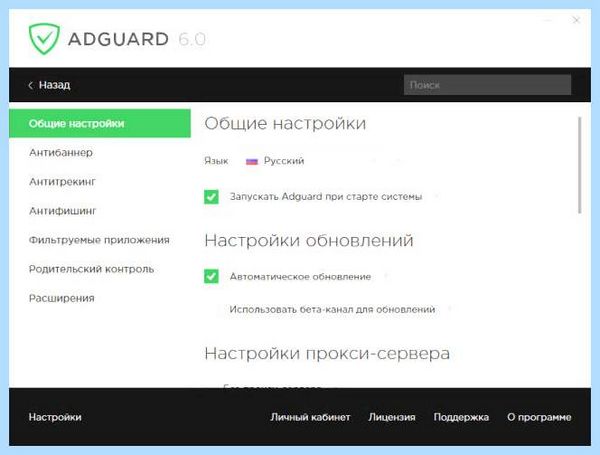The height and width of the screenshot is (455, 600).
Task: Open the Поддержка link
Action: pyautogui.click(x=461, y=417)
